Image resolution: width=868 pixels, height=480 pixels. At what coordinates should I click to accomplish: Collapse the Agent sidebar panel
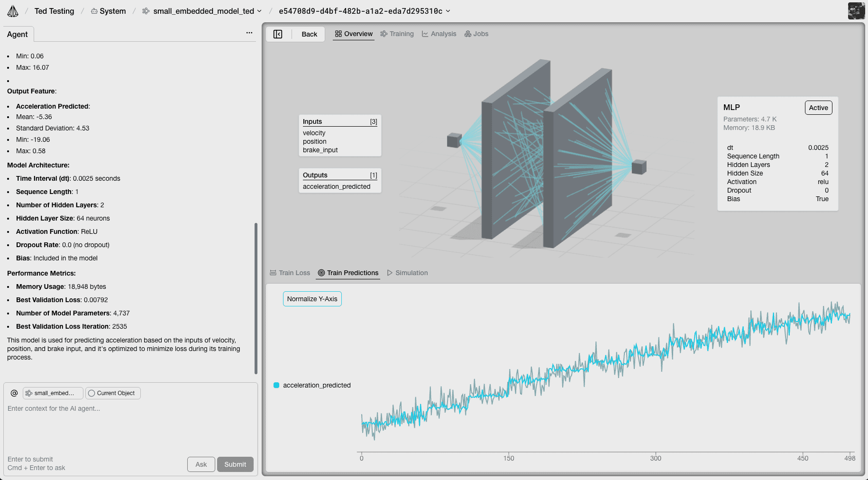tap(278, 34)
